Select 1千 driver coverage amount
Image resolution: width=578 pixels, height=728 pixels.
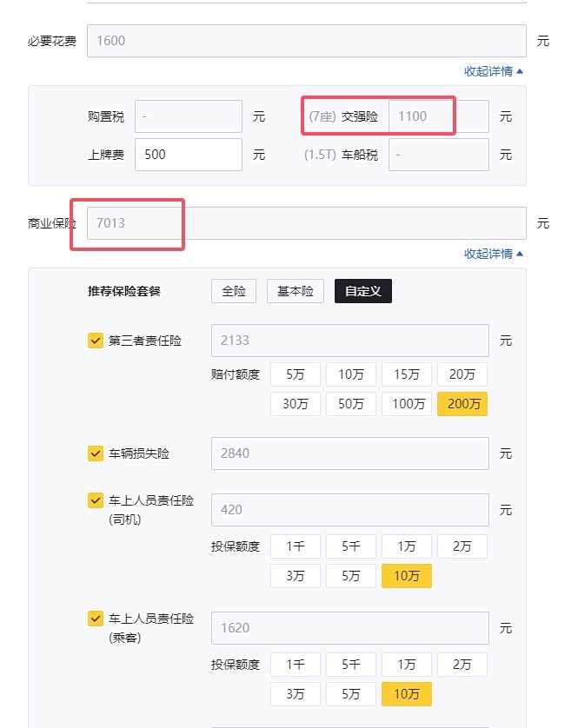tap(296, 546)
